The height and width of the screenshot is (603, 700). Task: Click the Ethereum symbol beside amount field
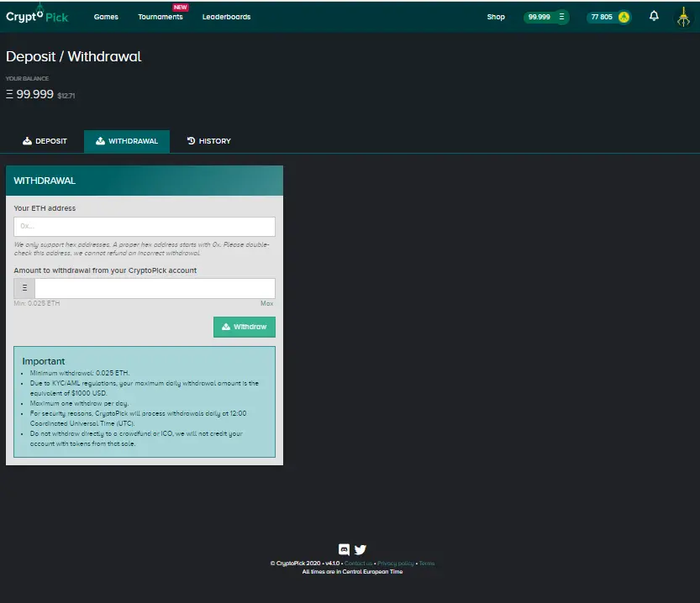(x=24, y=288)
